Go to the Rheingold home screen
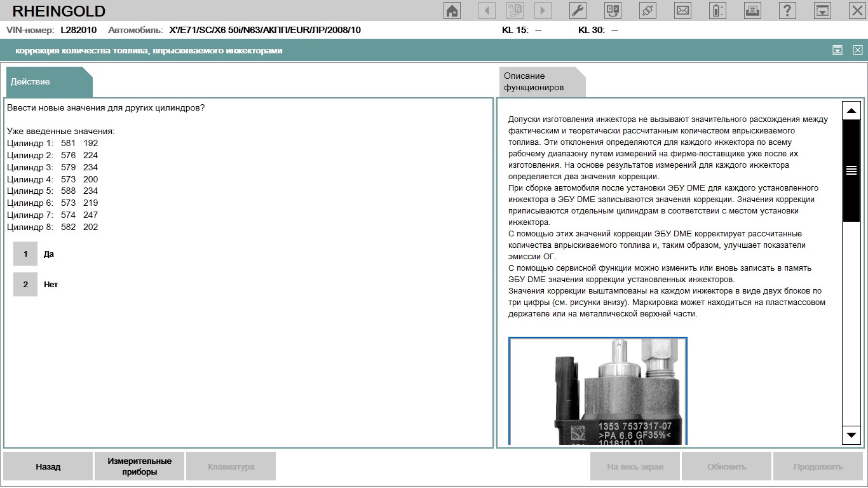Viewport: 868px width, 488px height. (x=452, y=10)
